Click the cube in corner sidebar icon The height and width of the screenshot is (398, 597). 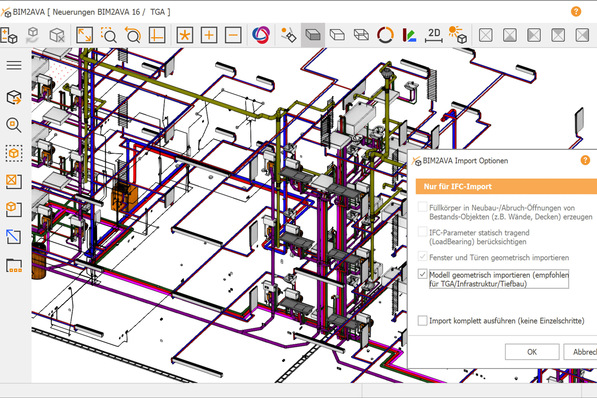[x=14, y=209]
